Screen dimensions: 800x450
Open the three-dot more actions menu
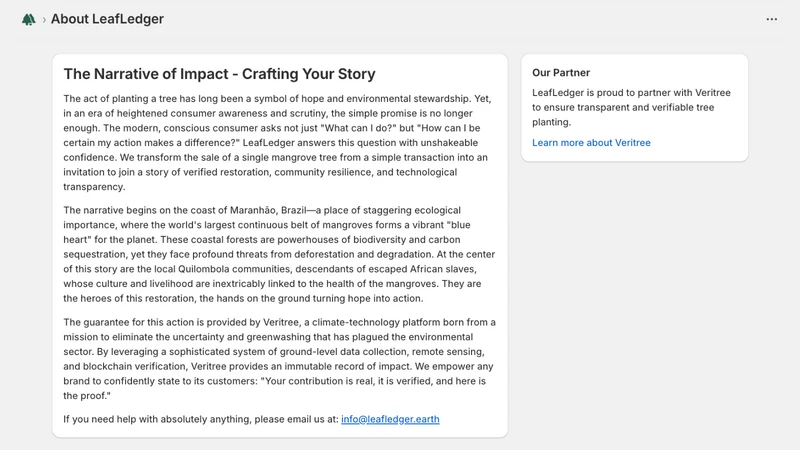point(771,19)
